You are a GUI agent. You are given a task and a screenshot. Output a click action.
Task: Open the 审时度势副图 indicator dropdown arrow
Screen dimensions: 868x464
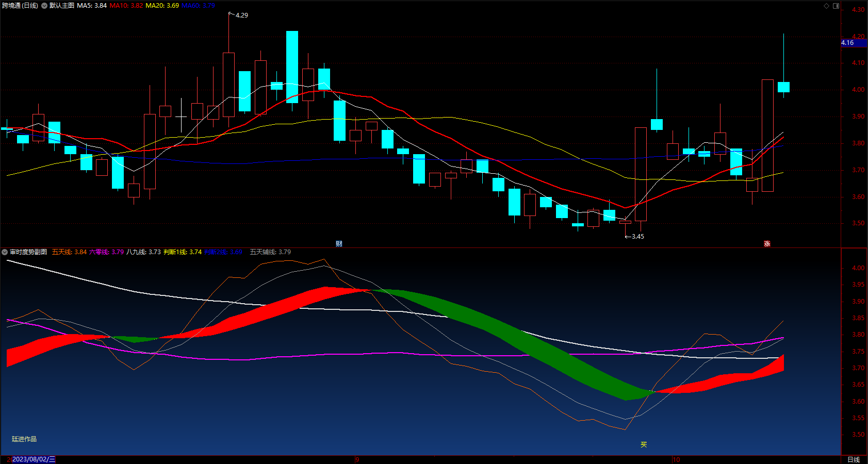click(x=5, y=252)
